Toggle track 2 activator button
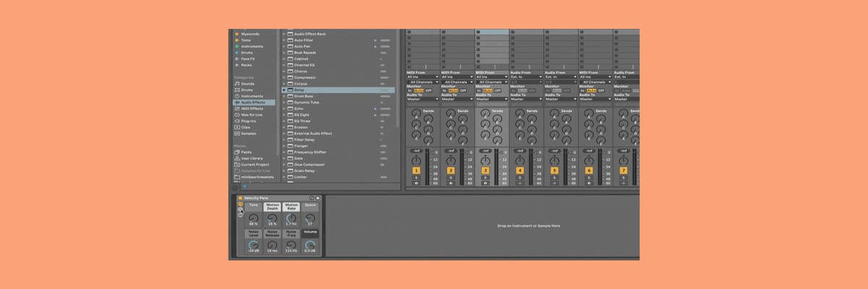This screenshot has height=289, width=868. click(450, 171)
